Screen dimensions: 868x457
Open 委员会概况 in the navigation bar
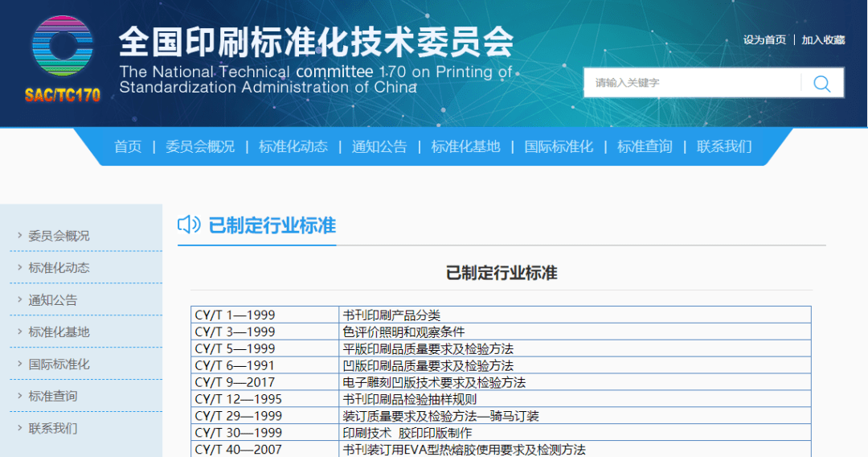point(200,146)
